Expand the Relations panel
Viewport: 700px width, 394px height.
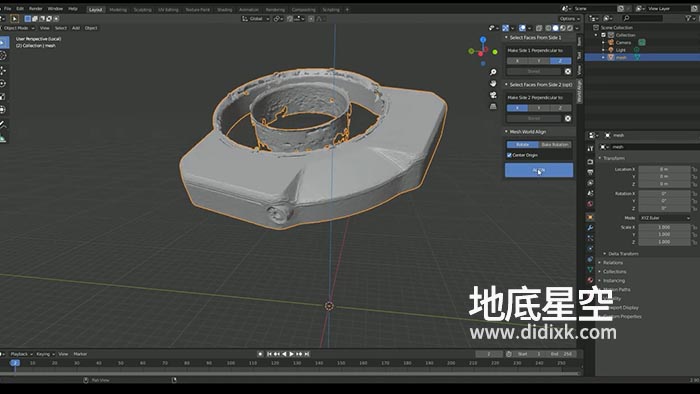(x=600, y=263)
